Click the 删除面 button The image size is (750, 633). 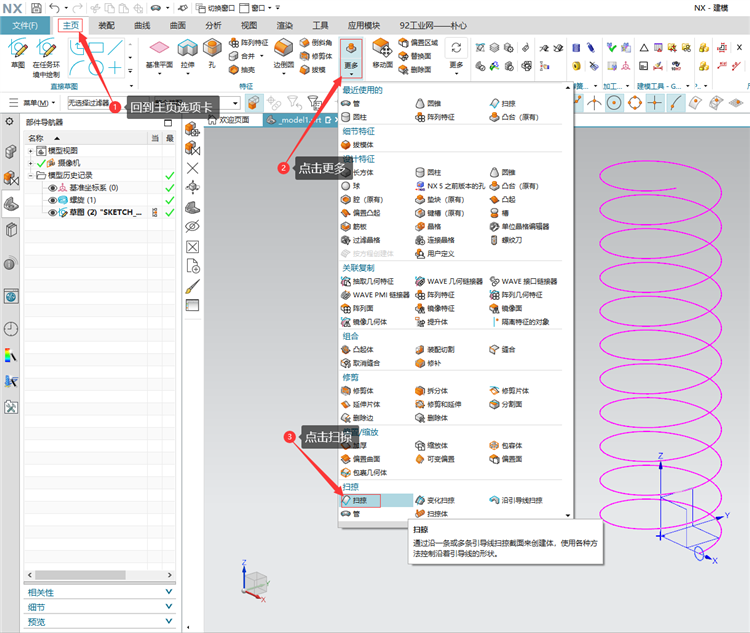(415, 70)
